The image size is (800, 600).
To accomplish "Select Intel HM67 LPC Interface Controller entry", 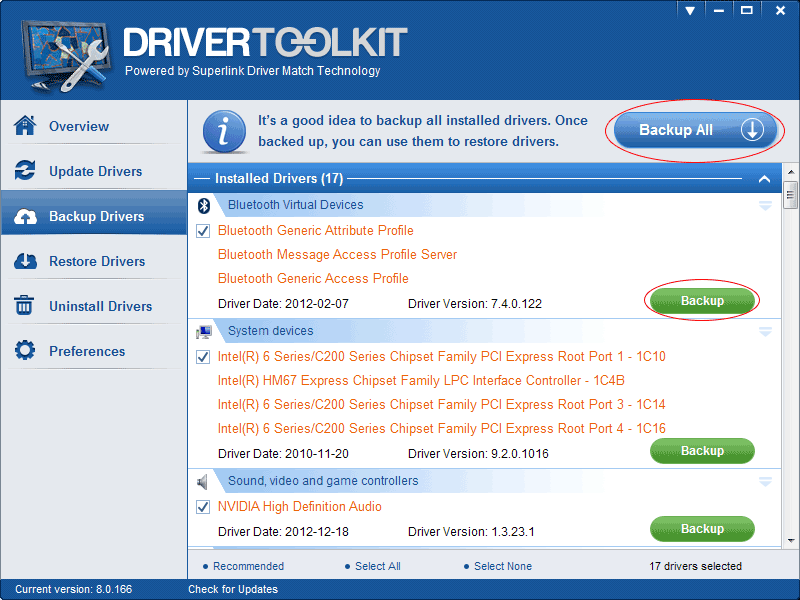I will 421,381.
